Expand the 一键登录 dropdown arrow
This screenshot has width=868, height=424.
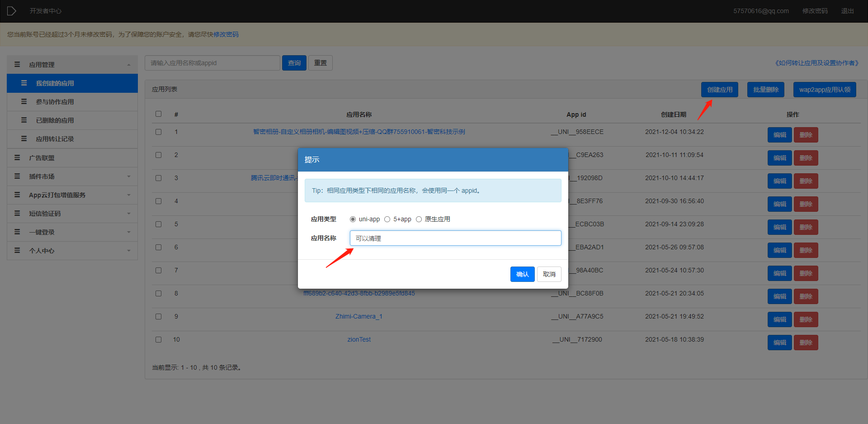click(x=129, y=232)
